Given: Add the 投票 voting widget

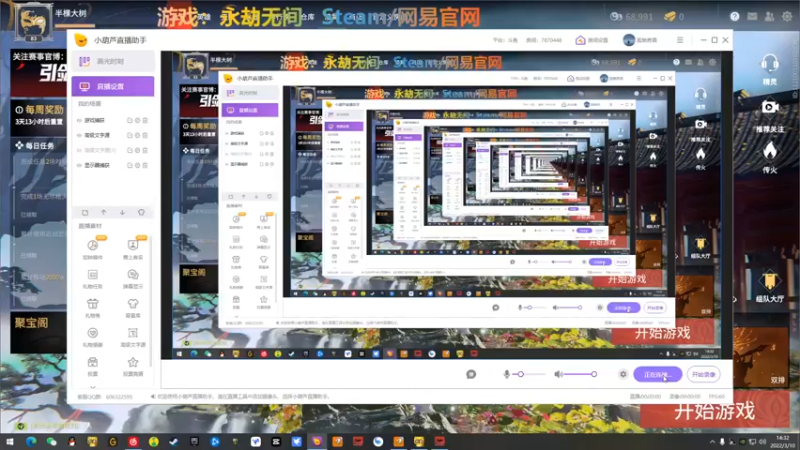Looking at the screenshot, I should 92,366.
